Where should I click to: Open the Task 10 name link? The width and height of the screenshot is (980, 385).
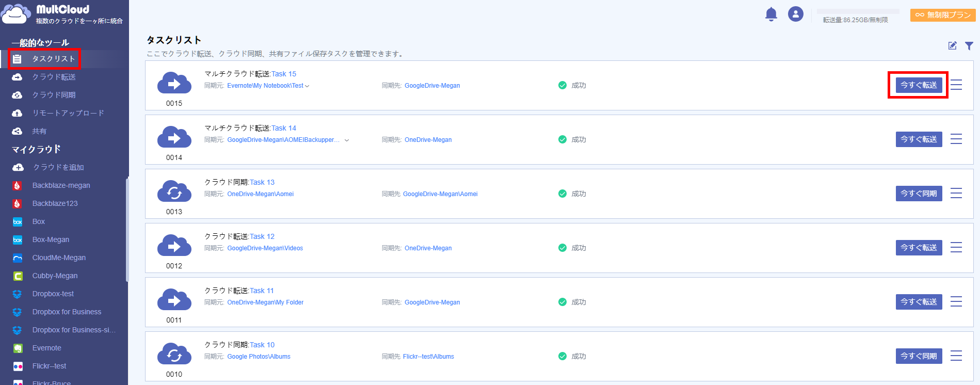(x=262, y=345)
